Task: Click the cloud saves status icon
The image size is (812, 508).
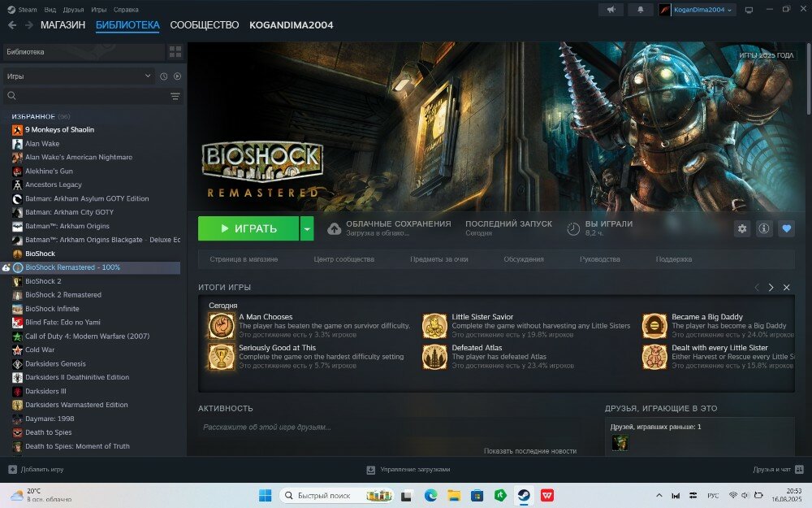Action: click(334, 228)
